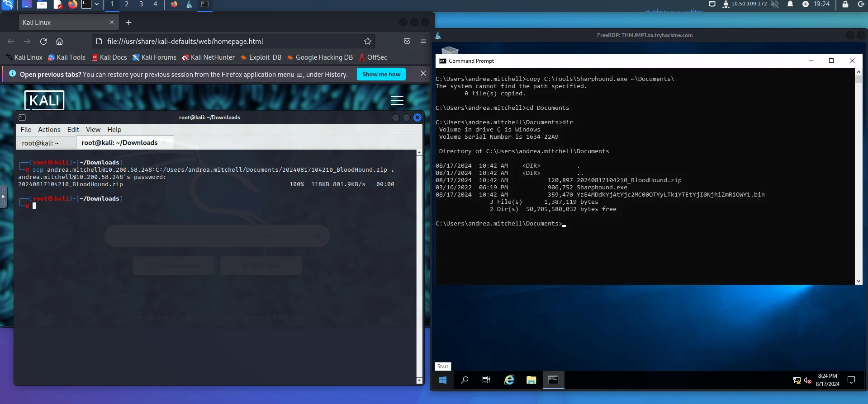Screen dimensions: 868x404
Task: Open the terminal Edit menu
Action: (x=73, y=130)
